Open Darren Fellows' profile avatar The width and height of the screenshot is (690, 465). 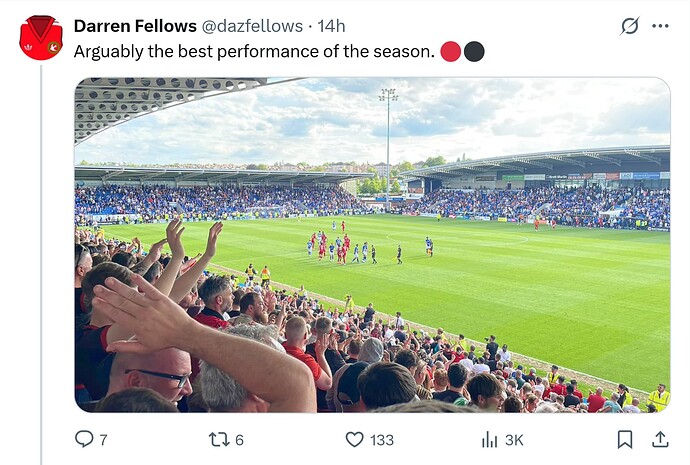coord(41,38)
